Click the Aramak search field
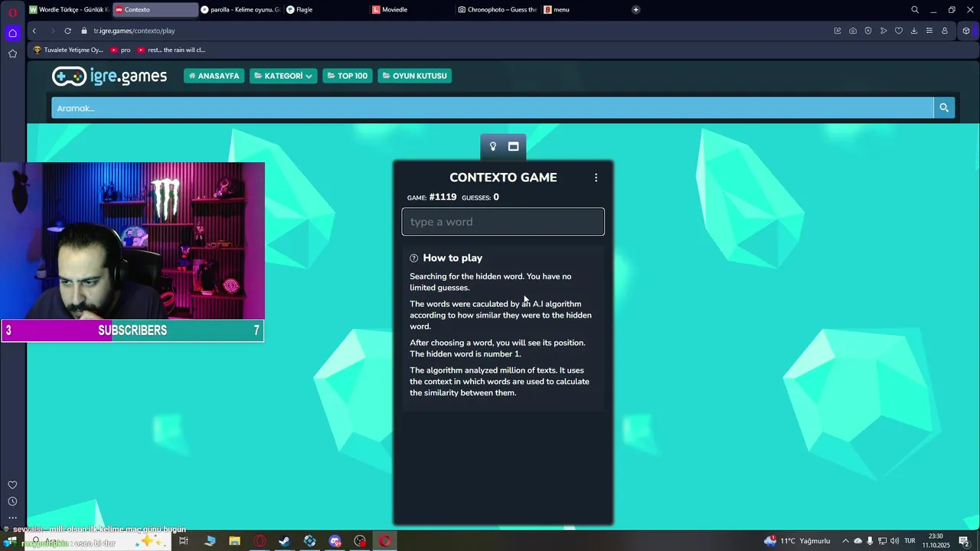 tap(492, 108)
